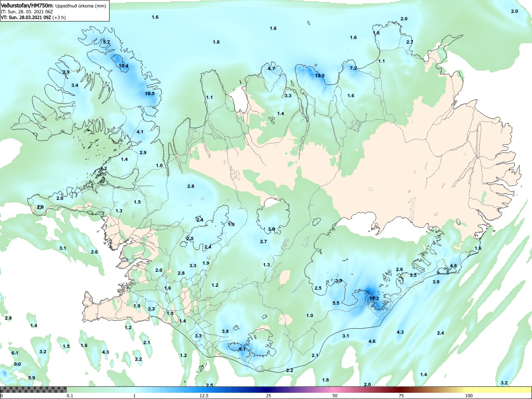Click the 4.7 precipitation value
This screenshot has width=532, height=399.
click(x=271, y=69)
